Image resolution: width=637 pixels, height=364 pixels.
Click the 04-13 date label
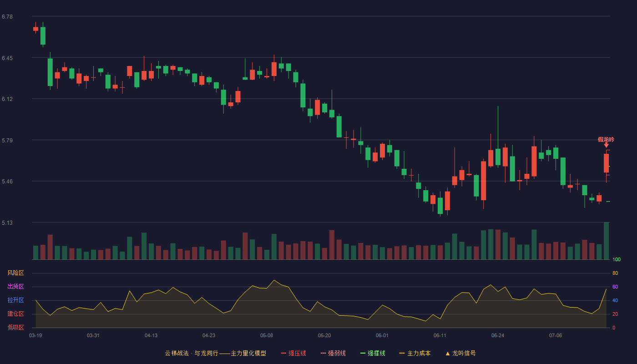(151, 335)
